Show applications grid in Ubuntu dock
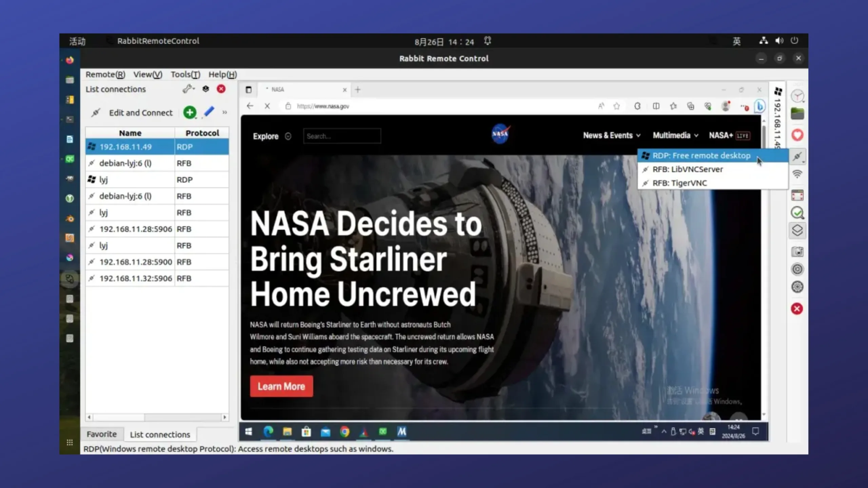This screenshot has width=868, height=488. point(70,442)
